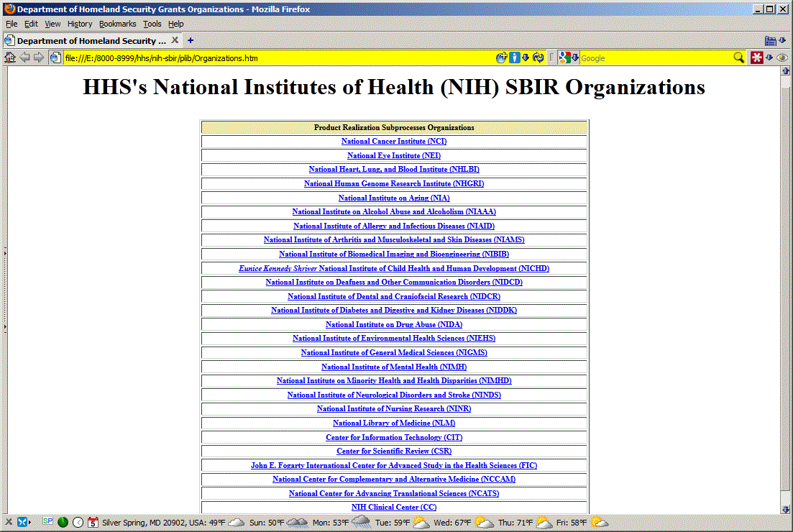Open the Bookmarks menu

(x=117, y=24)
